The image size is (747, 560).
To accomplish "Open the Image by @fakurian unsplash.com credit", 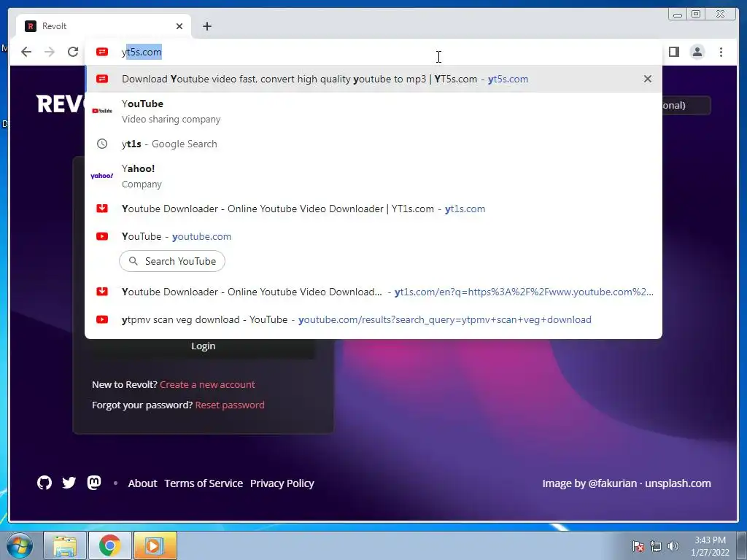I will [627, 483].
